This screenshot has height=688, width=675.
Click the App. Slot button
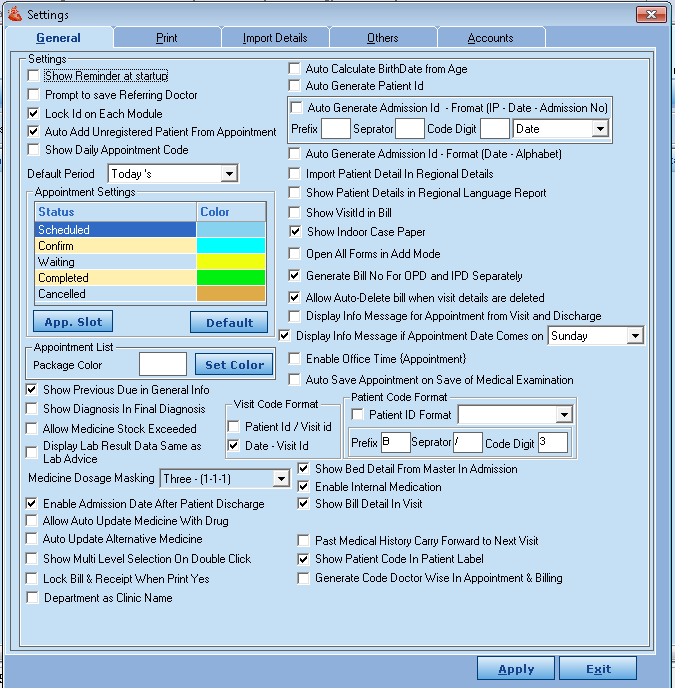click(x=72, y=322)
